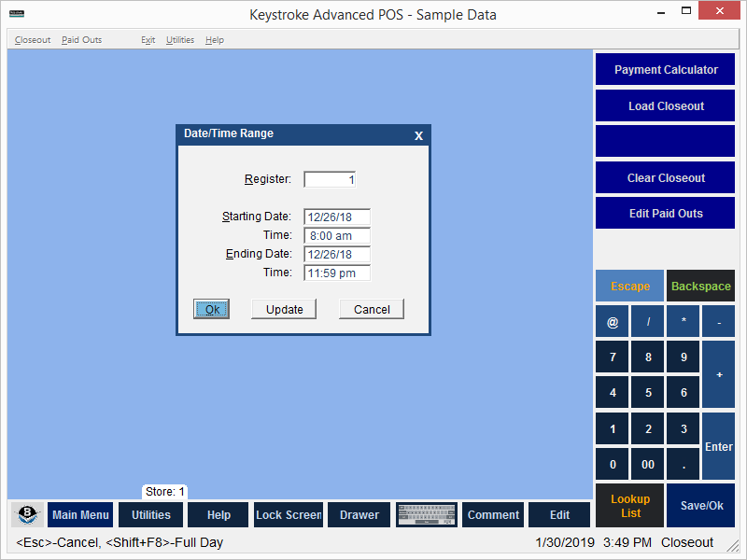
Task: Tap the slash keypad key
Action: (x=648, y=321)
